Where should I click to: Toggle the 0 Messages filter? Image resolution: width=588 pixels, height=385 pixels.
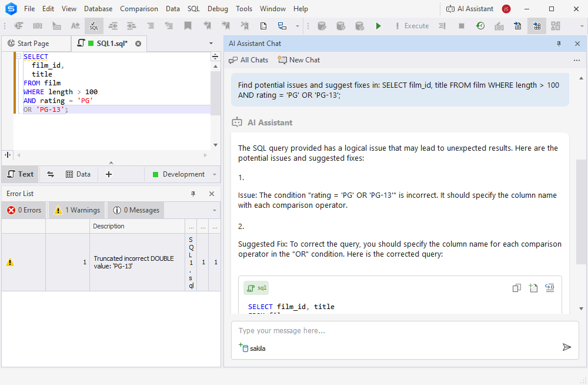(135, 210)
